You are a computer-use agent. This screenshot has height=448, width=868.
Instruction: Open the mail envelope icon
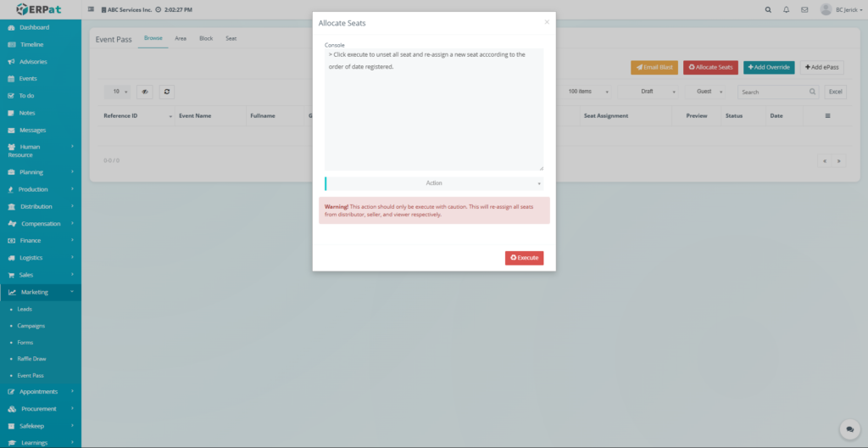(804, 9)
